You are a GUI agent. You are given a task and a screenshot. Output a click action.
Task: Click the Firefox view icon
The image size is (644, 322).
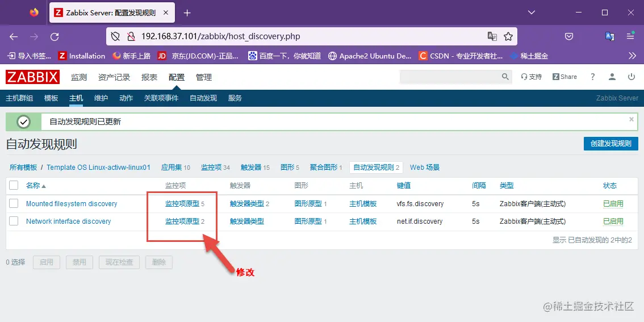[x=34, y=12]
